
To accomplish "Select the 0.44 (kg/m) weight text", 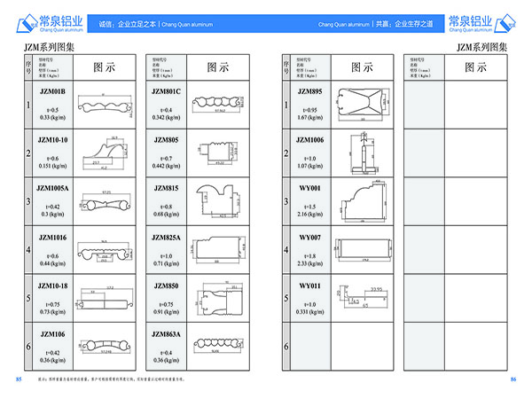I will pos(52,263).
